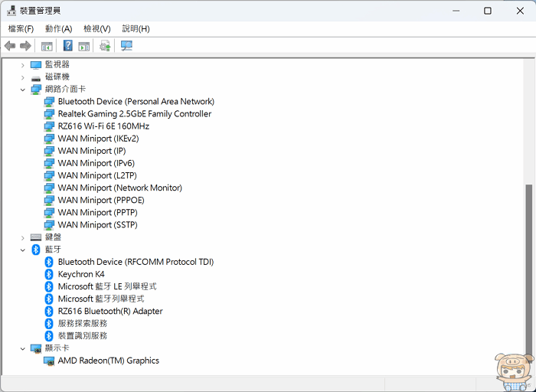
Task: Click icon of WAN Miniport (SSTP)
Action: tap(49, 225)
